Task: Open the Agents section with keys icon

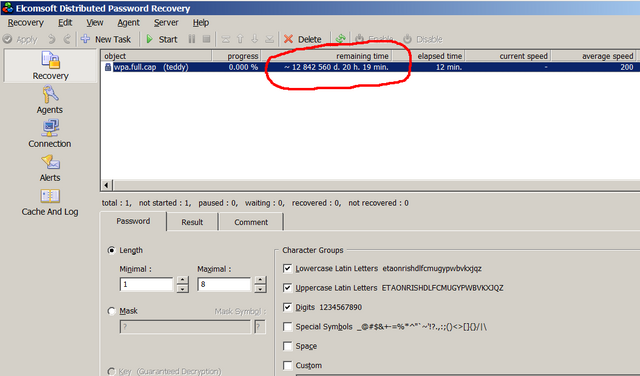Action: point(50,100)
